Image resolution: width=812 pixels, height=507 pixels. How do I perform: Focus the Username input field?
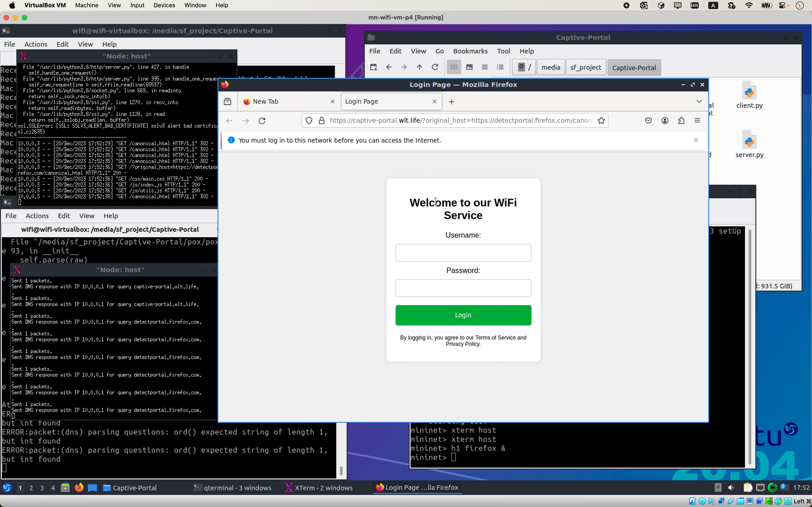point(463,253)
